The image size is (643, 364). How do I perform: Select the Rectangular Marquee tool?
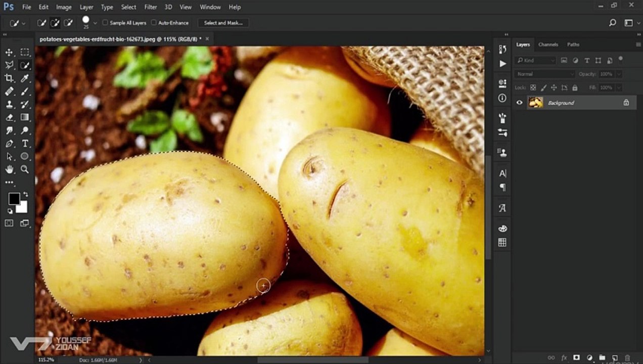(24, 52)
